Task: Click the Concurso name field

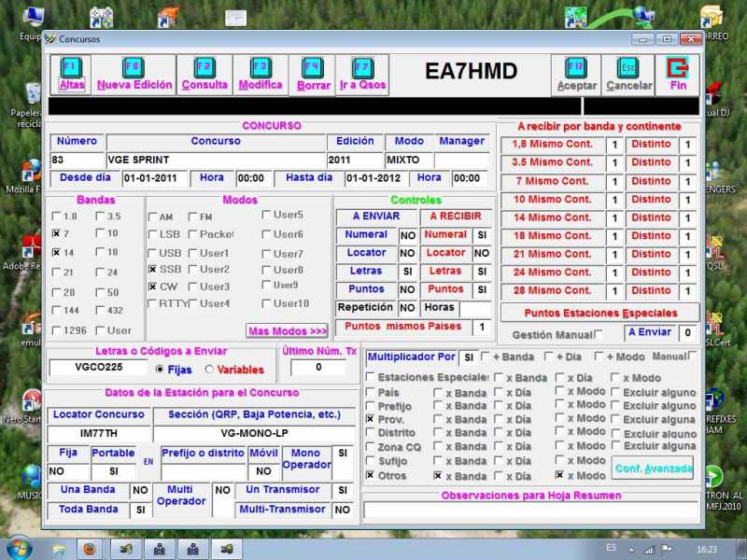Action: [215, 160]
